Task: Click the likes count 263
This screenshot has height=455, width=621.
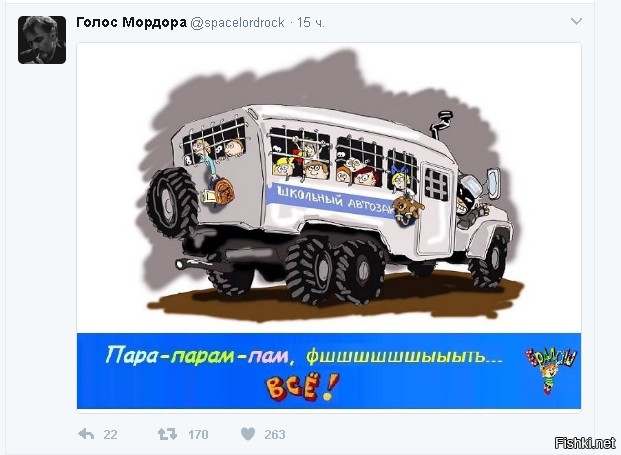Action: (275, 435)
